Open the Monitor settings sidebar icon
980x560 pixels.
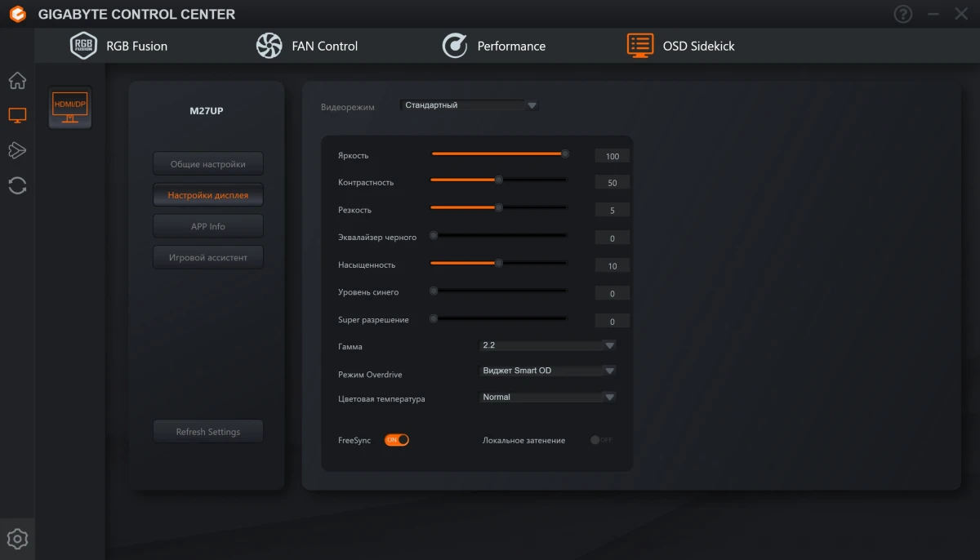tap(17, 115)
